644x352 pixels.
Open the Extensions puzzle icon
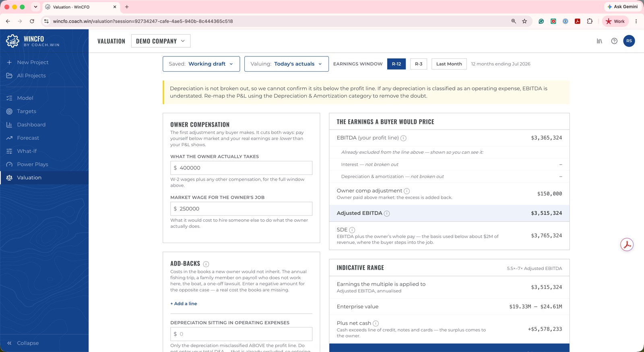click(590, 21)
